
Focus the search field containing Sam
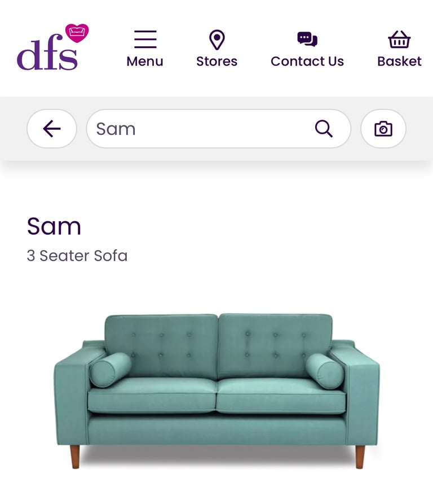tap(219, 129)
